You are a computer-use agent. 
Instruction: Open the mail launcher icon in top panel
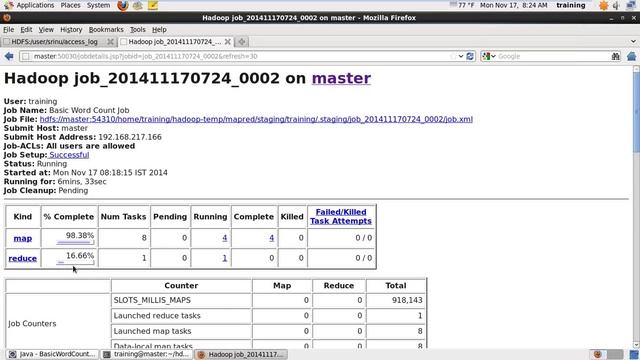point(138,5)
